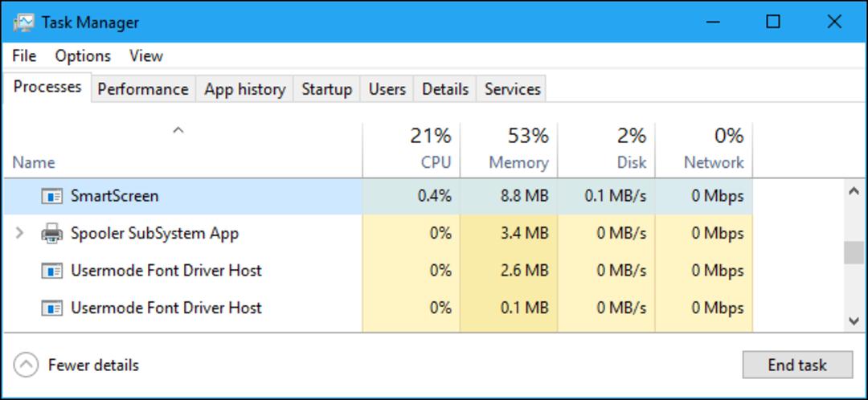The height and width of the screenshot is (400, 868).
Task: Collapse to simple view via Fewer details
Action: 93,365
